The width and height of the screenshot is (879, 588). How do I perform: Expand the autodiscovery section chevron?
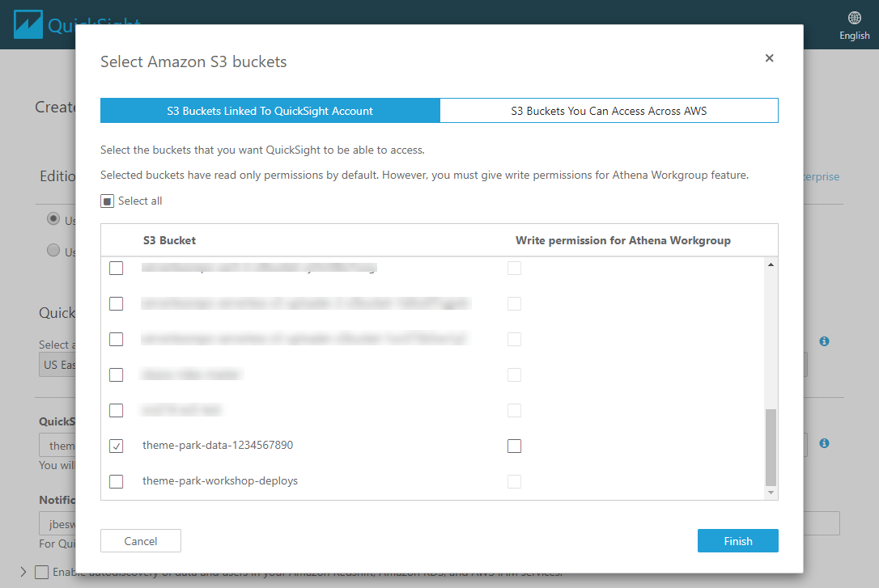pyautogui.click(x=23, y=572)
